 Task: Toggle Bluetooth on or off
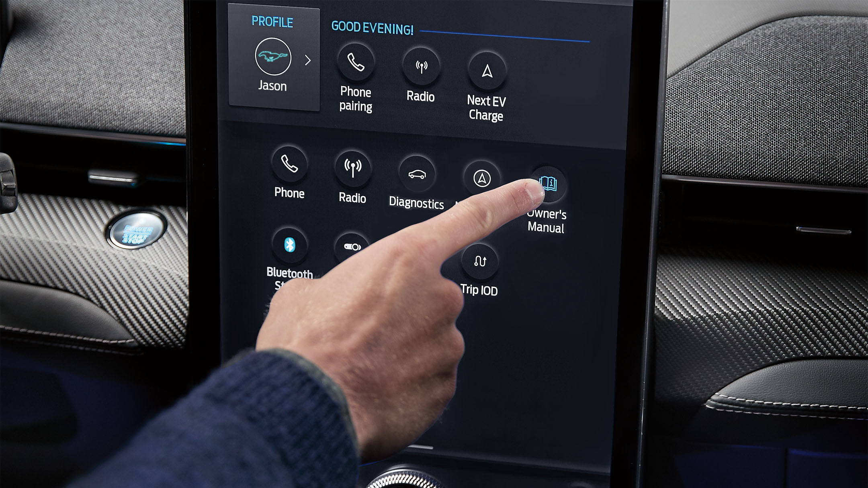coord(289,247)
